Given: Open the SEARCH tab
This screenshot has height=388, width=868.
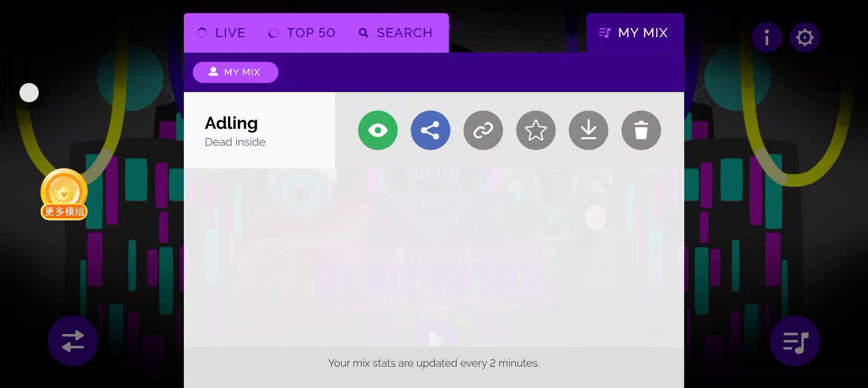Looking at the screenshot, I should click(396, 33).
